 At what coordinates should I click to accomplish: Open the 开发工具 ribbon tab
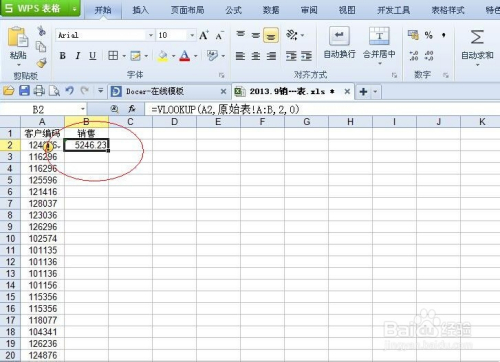393,10
